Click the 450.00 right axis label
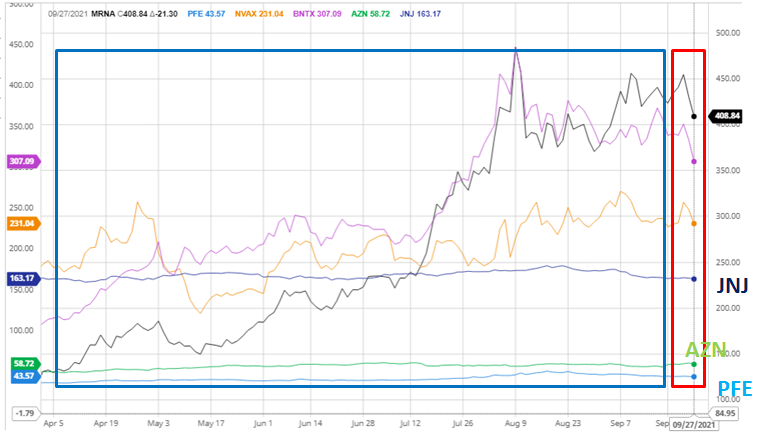This screenshot has width=769, height=436. 728,78
